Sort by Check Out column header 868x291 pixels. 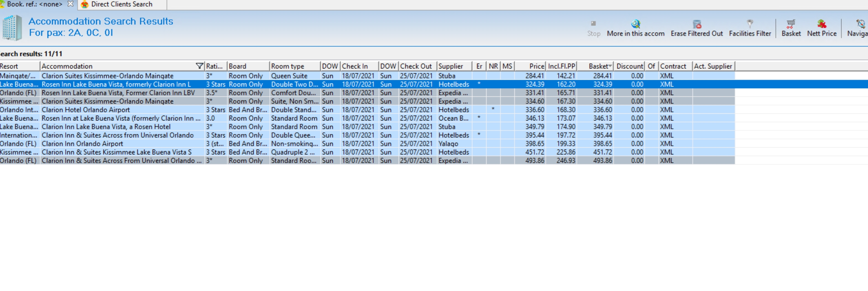tap(417, 66)
